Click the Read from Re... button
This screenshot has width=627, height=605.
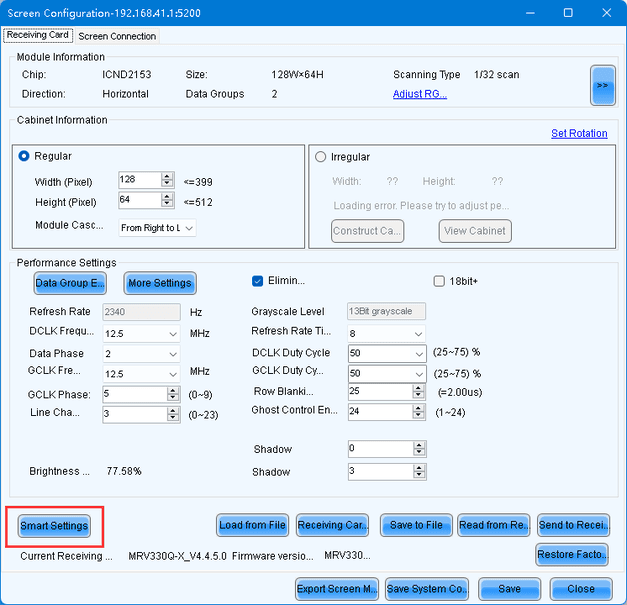pos(494,525)
